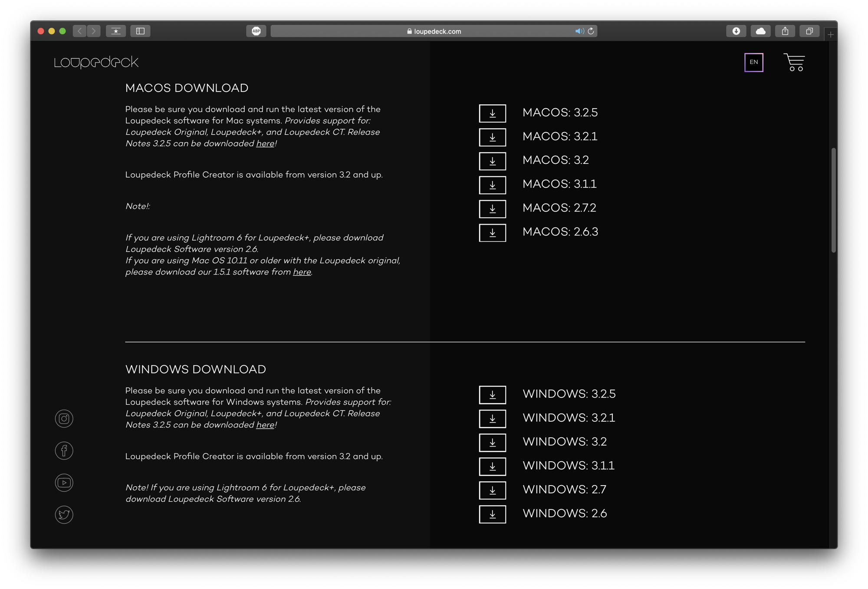Screen dimensions: 868x589
Task: Open the Twitter social icon
Action: [64, 515]
